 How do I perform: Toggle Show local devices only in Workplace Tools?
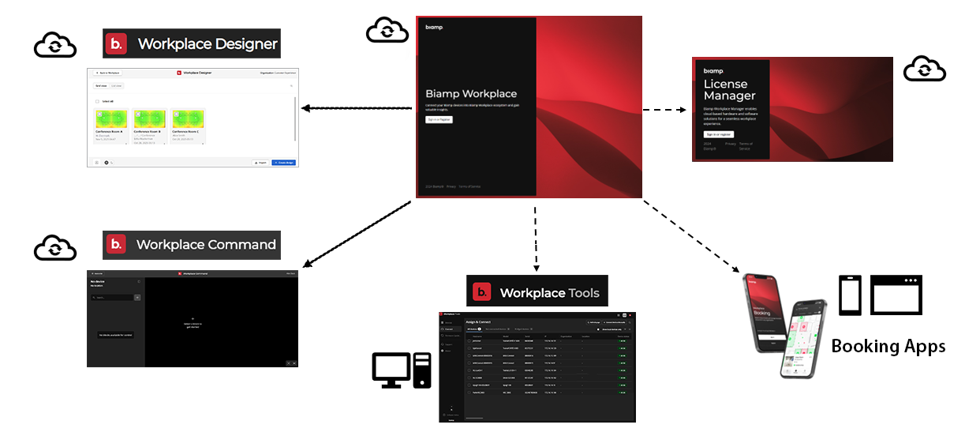click(598, 329)
